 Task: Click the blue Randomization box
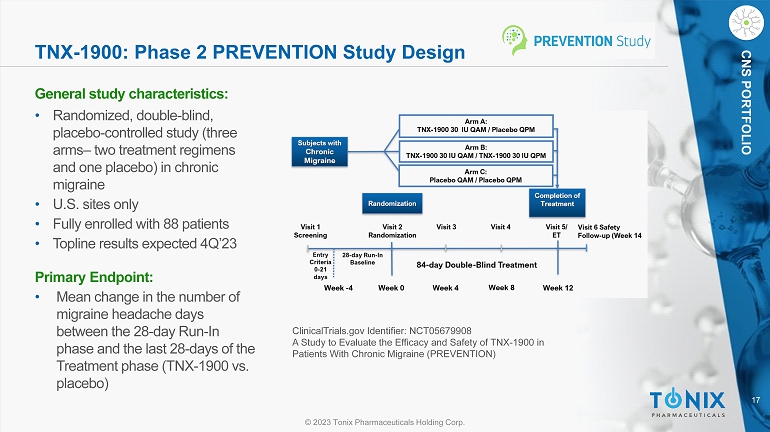[x=390, y=203]
